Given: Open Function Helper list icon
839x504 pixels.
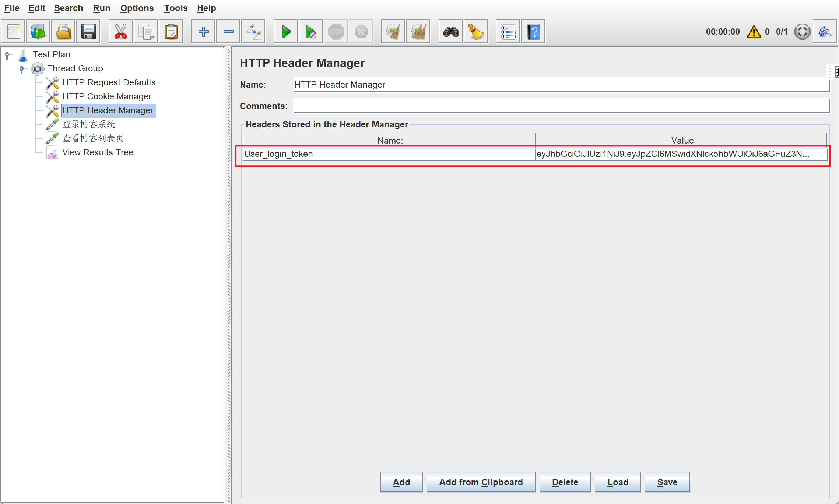Looking at the screenshot, I should (x=508, y=32).
